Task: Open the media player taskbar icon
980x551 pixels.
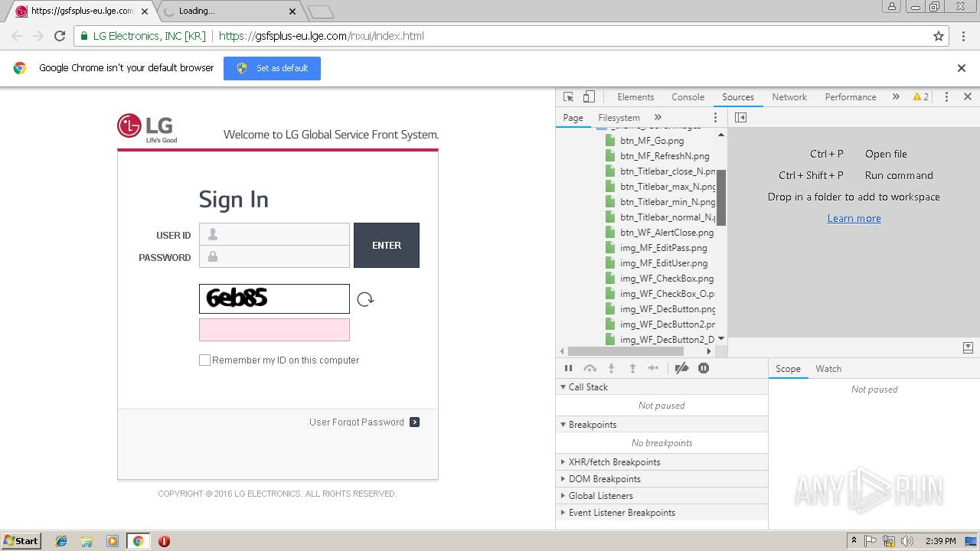Action: (x=113, y=541)
